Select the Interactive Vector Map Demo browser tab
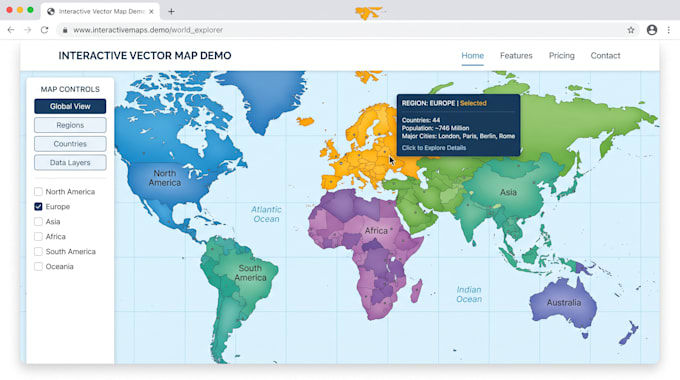 click(x=101, y=12)
